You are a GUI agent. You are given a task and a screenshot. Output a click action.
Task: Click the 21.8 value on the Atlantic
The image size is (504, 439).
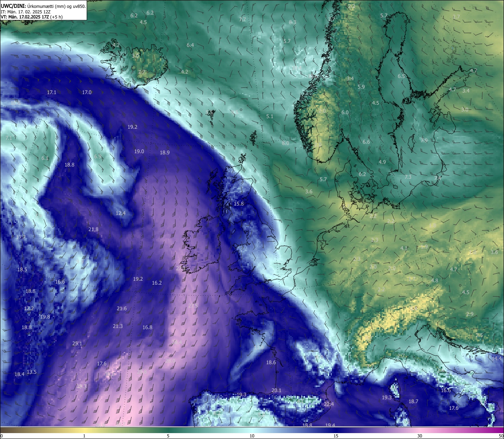[x=93, y=229]
